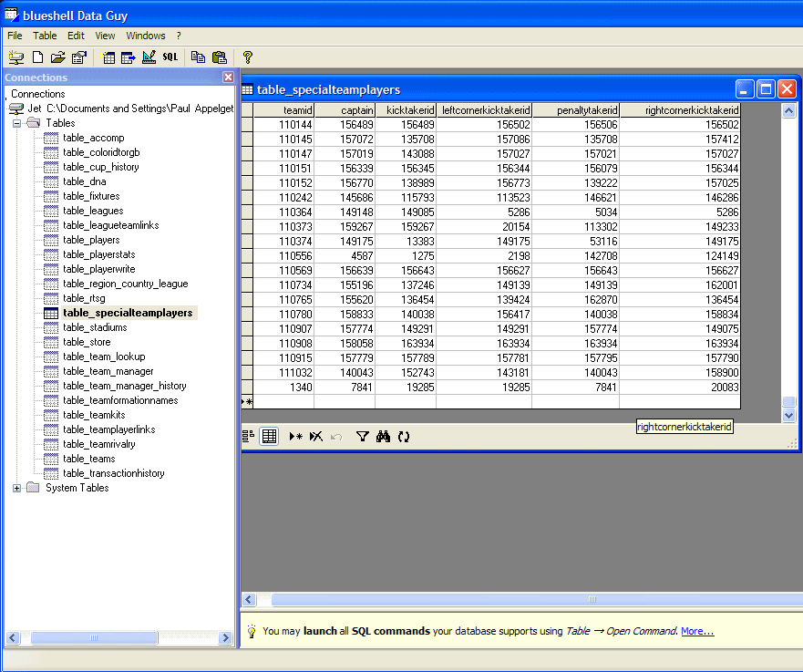Open the Windows menu

146,36
